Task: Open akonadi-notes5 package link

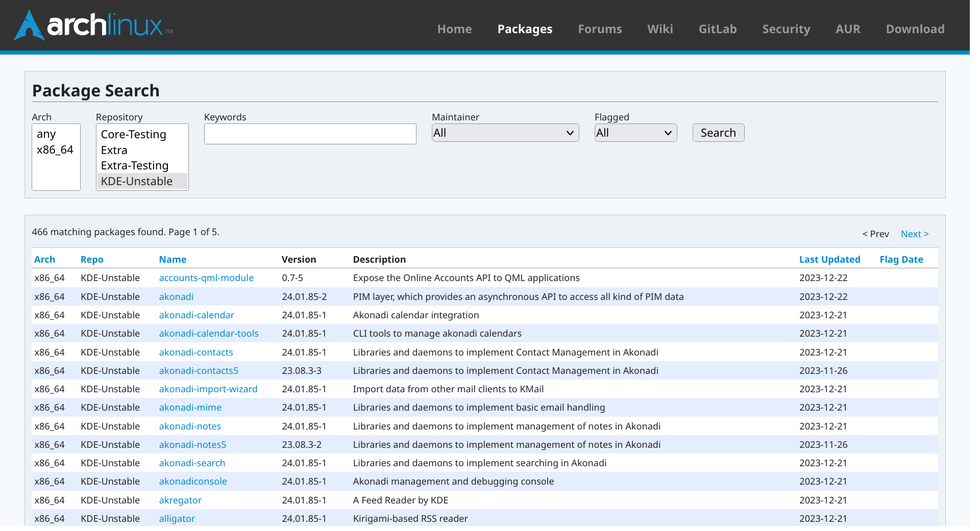Action: [192, 444]
